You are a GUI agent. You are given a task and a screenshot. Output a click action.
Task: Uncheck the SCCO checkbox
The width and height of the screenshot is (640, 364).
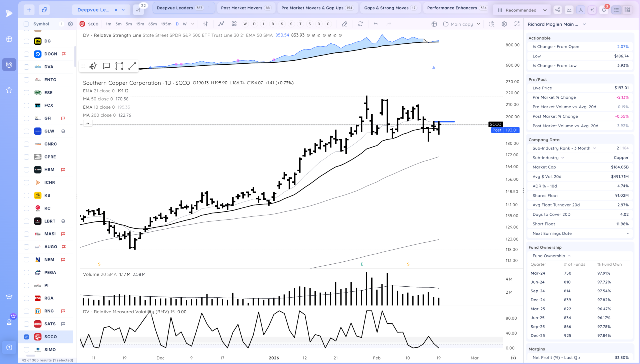pyautogui.click(x=26, y=337)
